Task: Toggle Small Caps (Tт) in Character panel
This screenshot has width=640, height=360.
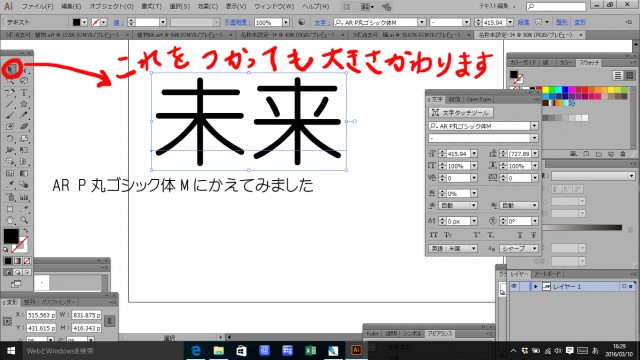Action: [448, 235]
